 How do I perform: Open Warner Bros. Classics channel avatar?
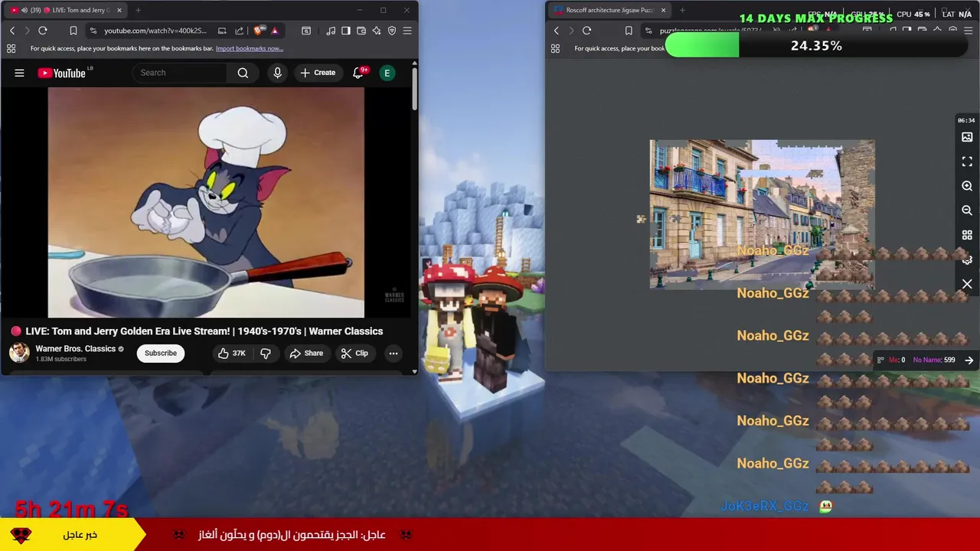pos(19,353)
